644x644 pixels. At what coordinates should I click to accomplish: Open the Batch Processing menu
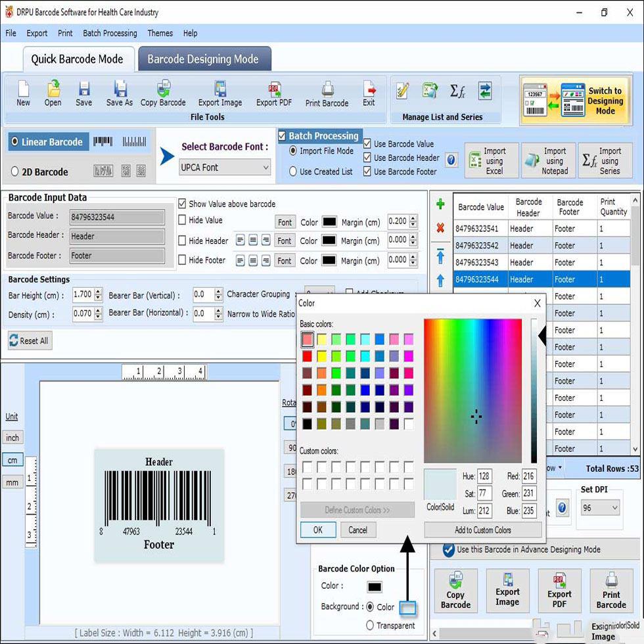click(110, 33)
